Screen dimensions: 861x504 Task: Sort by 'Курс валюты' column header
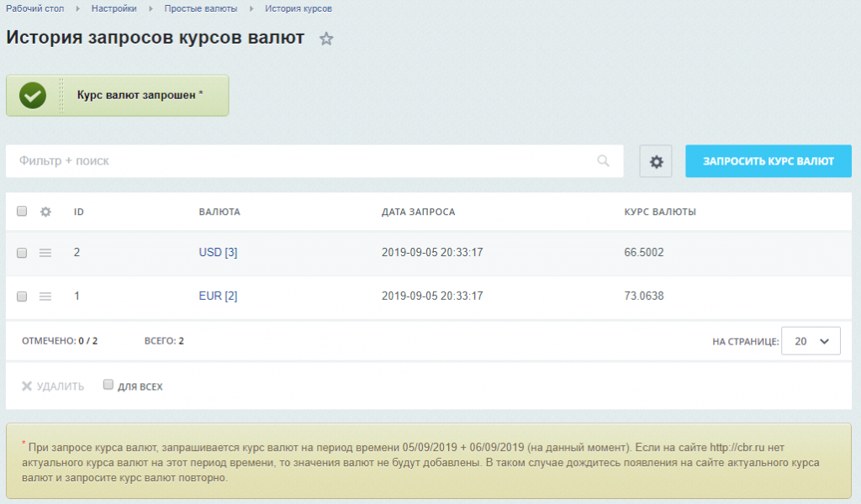point(660,212)
